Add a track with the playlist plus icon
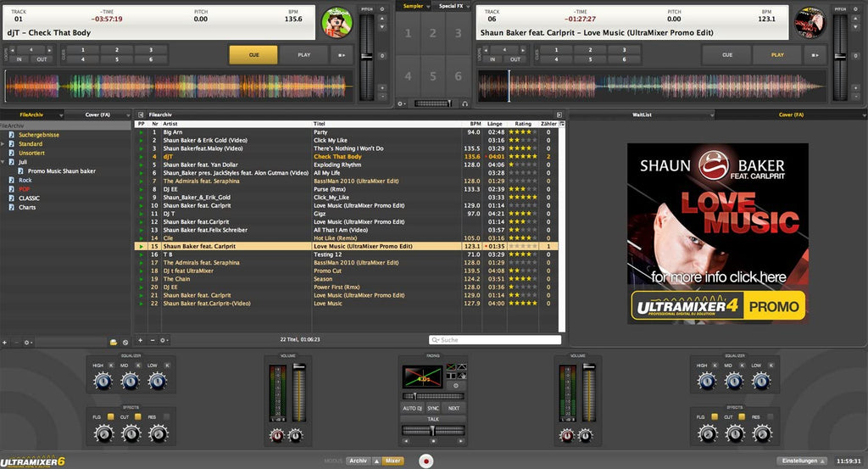 tap(141, 340)
